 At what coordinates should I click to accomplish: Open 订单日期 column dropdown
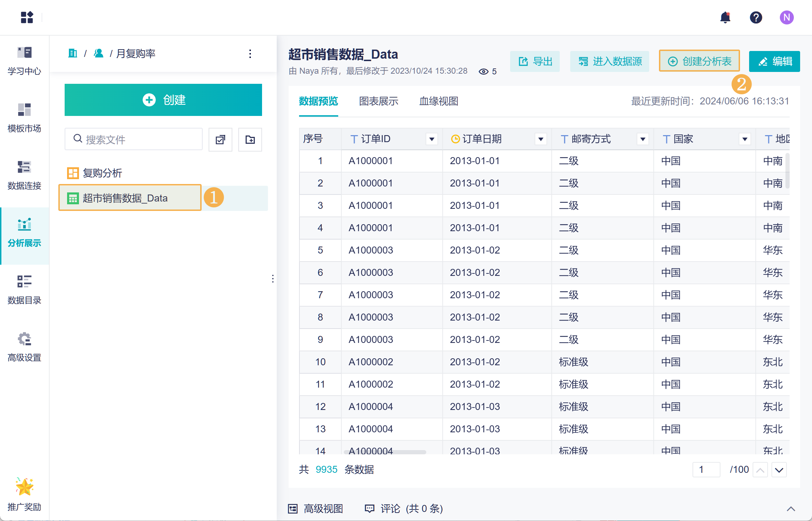(x=541, y=139)
